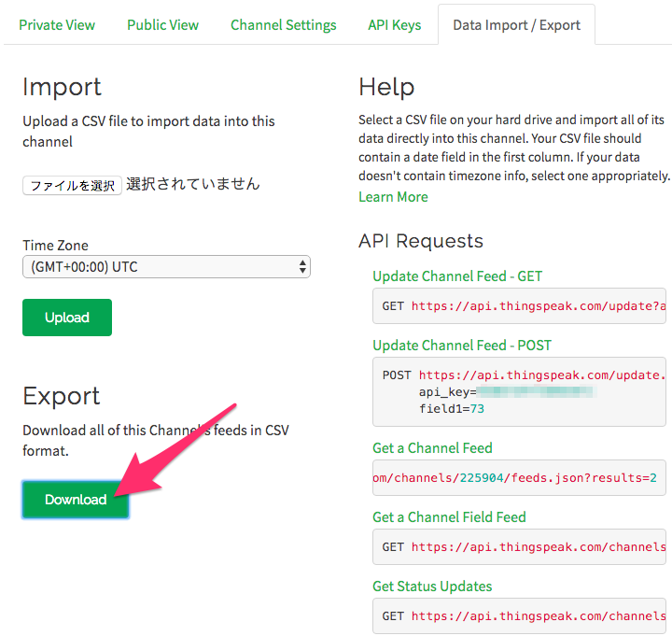Click the field1=73 text
The height and width of the screenshot is (636, 672).
[452, 409]
